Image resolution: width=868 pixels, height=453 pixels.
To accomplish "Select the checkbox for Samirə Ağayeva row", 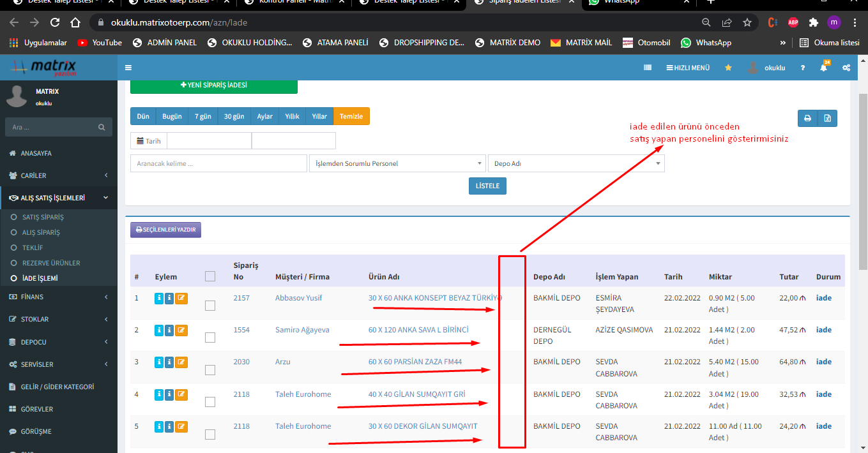I will pos(210,338).
